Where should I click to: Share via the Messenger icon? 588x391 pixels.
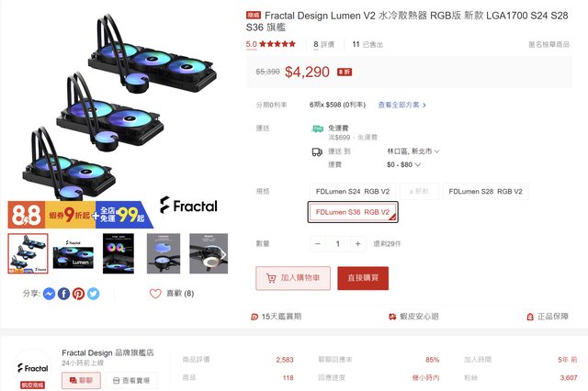click(49, 294)
